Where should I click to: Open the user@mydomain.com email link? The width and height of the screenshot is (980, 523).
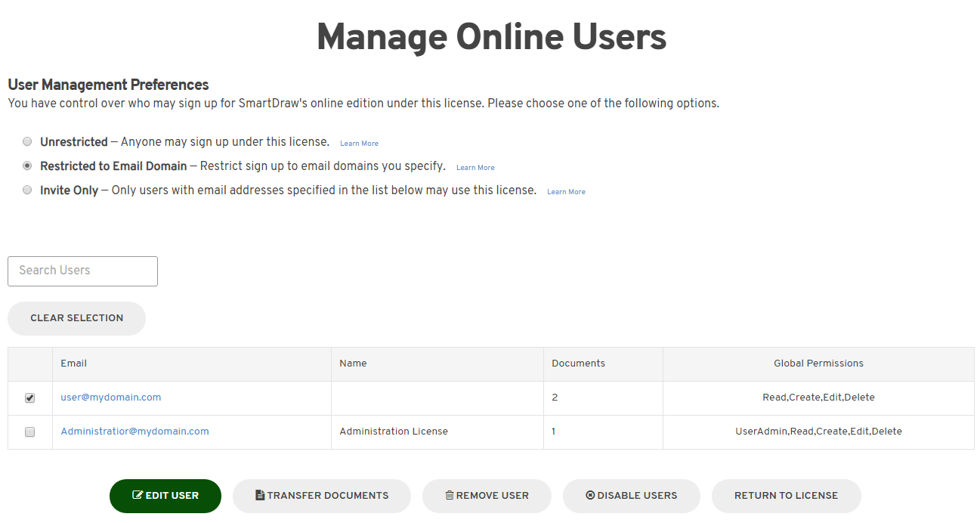click(111, 398)
